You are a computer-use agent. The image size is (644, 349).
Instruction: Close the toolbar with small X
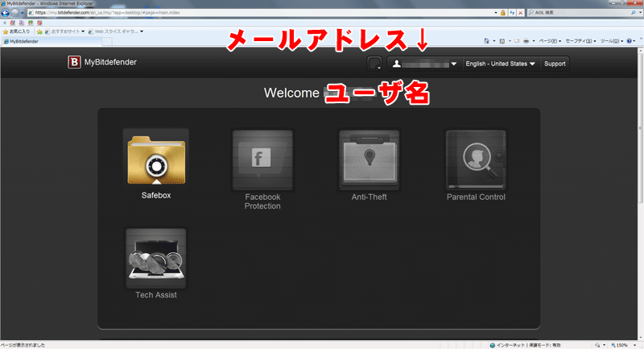[x=5, y=23]
